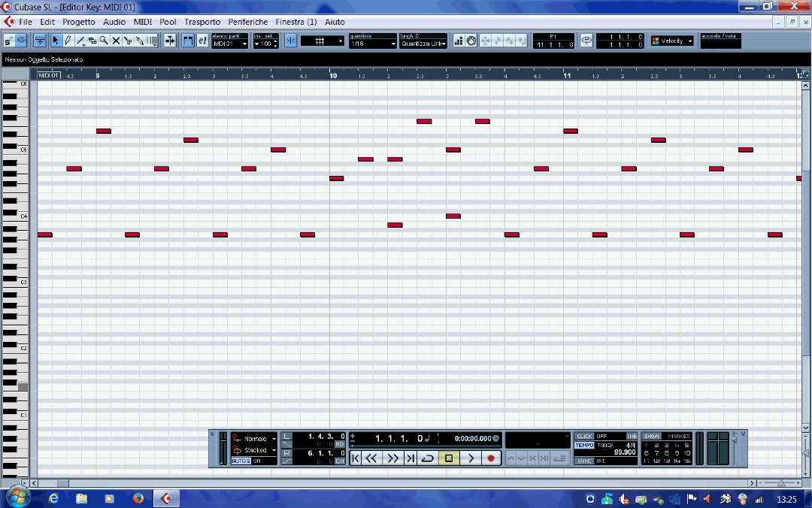Toggle the Solo editor button

[9, 41]
